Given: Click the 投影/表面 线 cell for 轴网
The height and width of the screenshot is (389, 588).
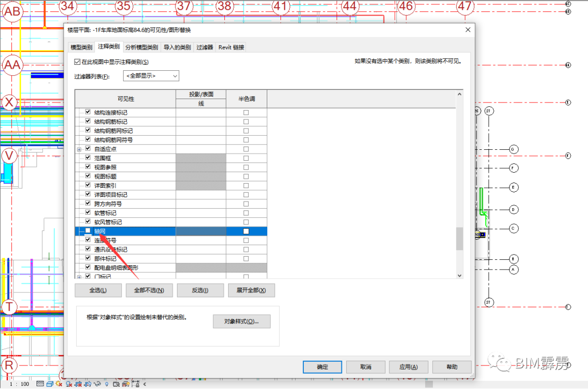Looking at the screenshot, I should point(201,232).
